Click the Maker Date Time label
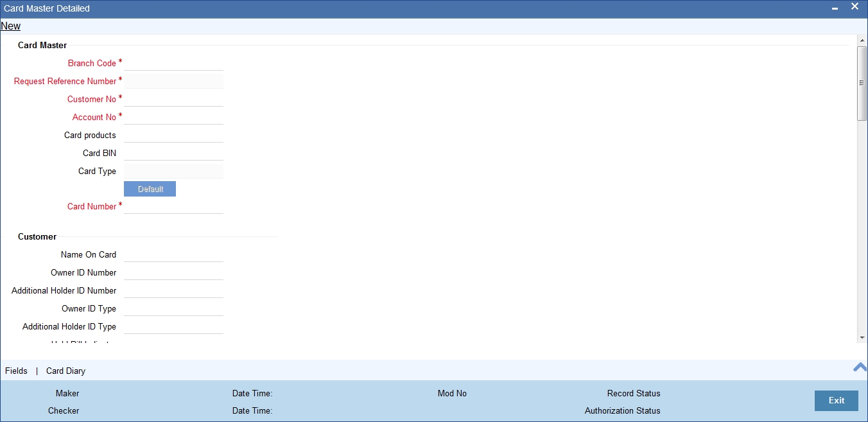Image resolution: width=868 pixels, height=422 pixels. pyautogui.click(x=252, y=393)
